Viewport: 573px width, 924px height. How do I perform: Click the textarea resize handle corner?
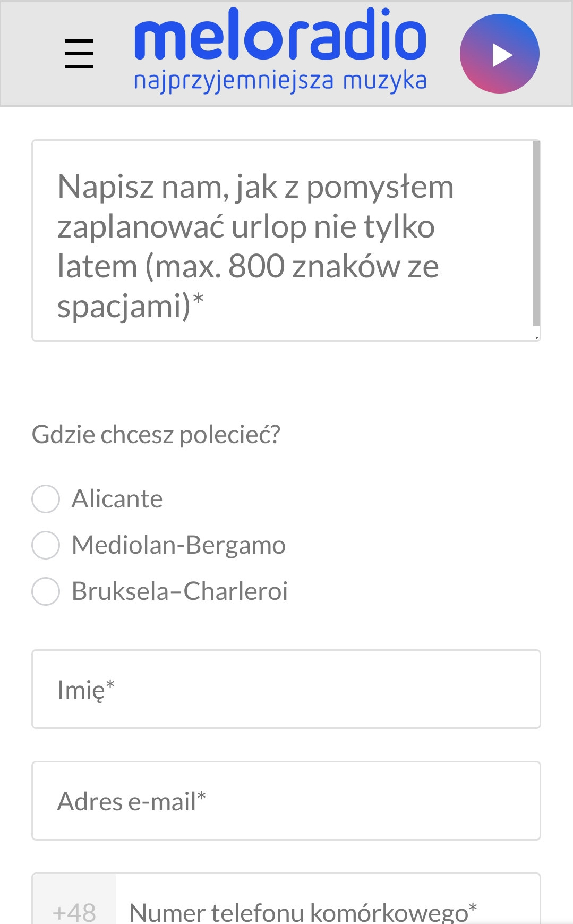point(537,337)
